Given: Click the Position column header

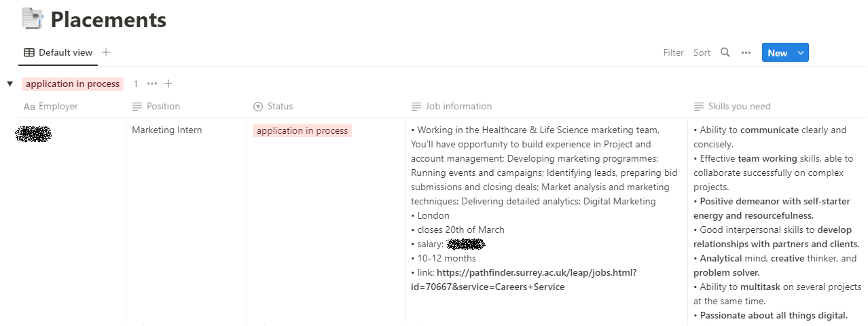Looking at the screenshot, I should [156, 106].
